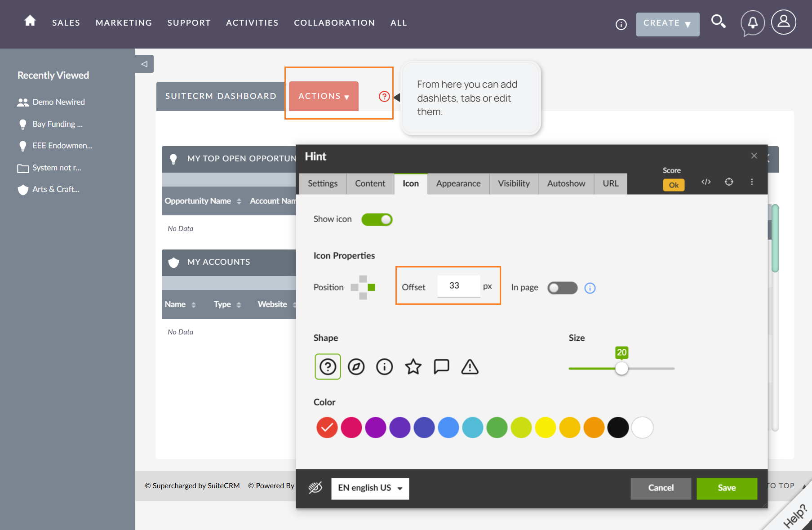812x530 pixels.
Task: Open the EN english US language dropdown
Action: tap(370, 488)
